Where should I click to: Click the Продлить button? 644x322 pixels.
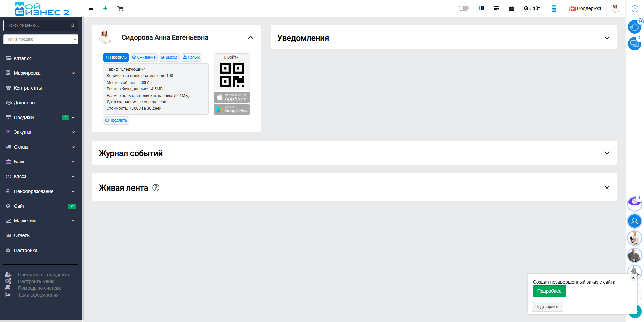point(116,120)
